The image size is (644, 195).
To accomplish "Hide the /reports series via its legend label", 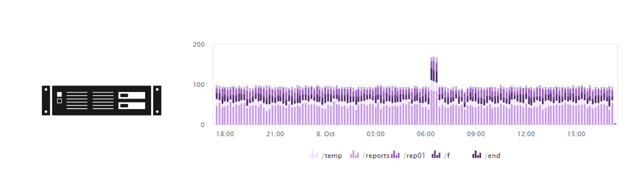I will (376, 156).
